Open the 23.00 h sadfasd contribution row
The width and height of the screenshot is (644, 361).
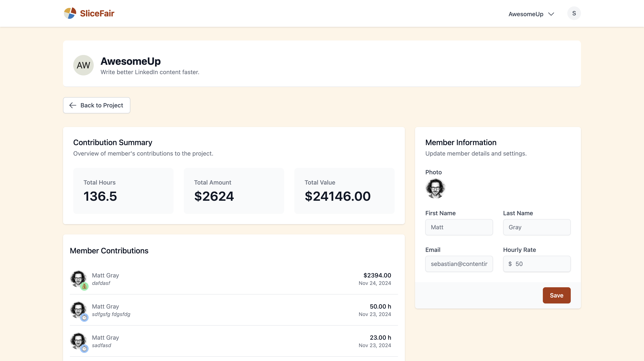(x=233, y=341)
